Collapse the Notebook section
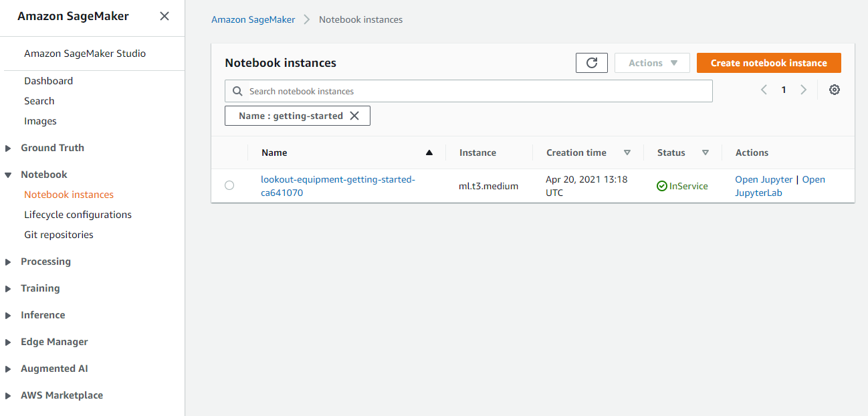The height and width of the screenshot is (416, 868). [8, 175]
